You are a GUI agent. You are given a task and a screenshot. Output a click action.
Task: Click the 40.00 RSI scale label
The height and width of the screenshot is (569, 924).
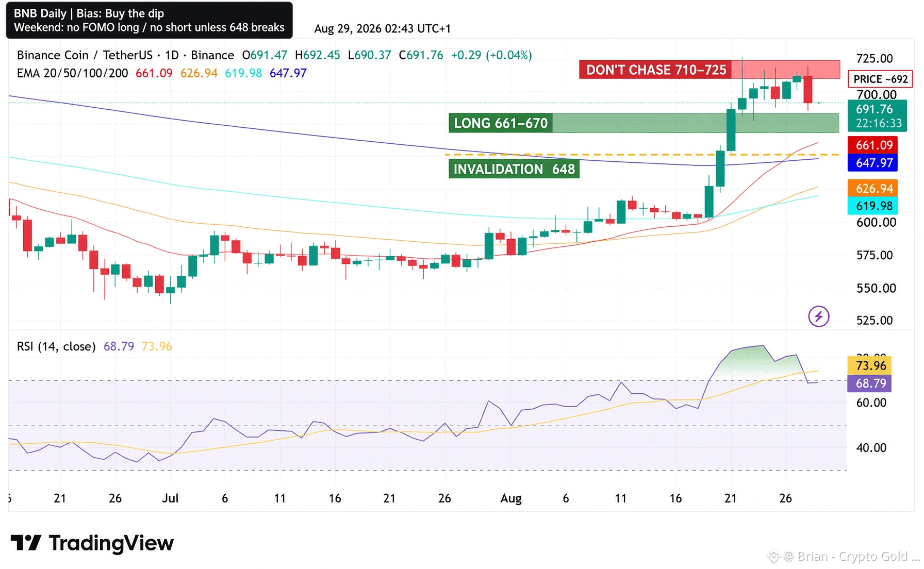point(871,448)
